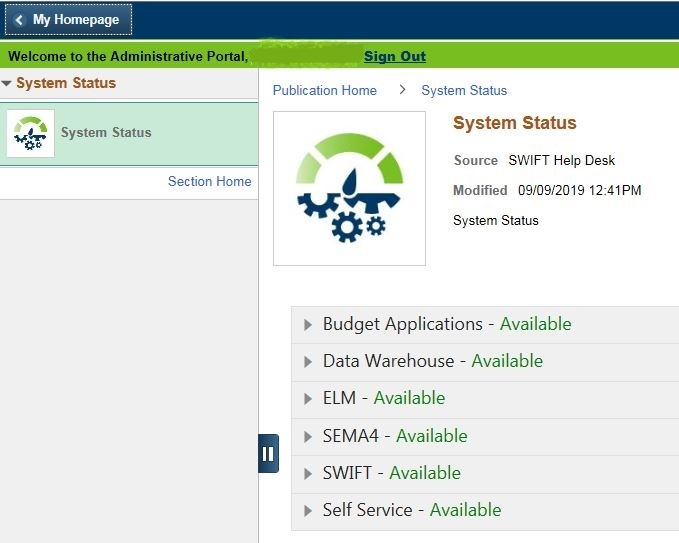Open the Section Home link
The image size is (679, 543).
click(x=209, y=181)
